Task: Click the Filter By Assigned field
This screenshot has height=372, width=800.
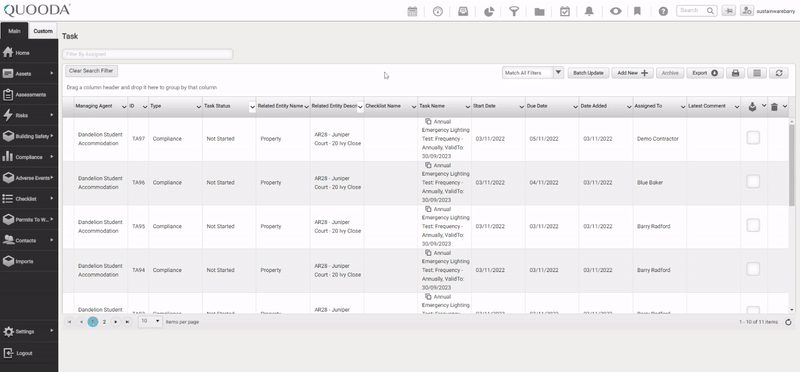Action: (147, 54)
